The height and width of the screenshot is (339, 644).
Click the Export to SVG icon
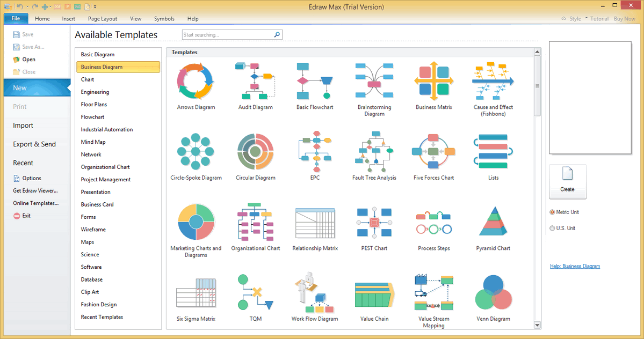[77, 6]
